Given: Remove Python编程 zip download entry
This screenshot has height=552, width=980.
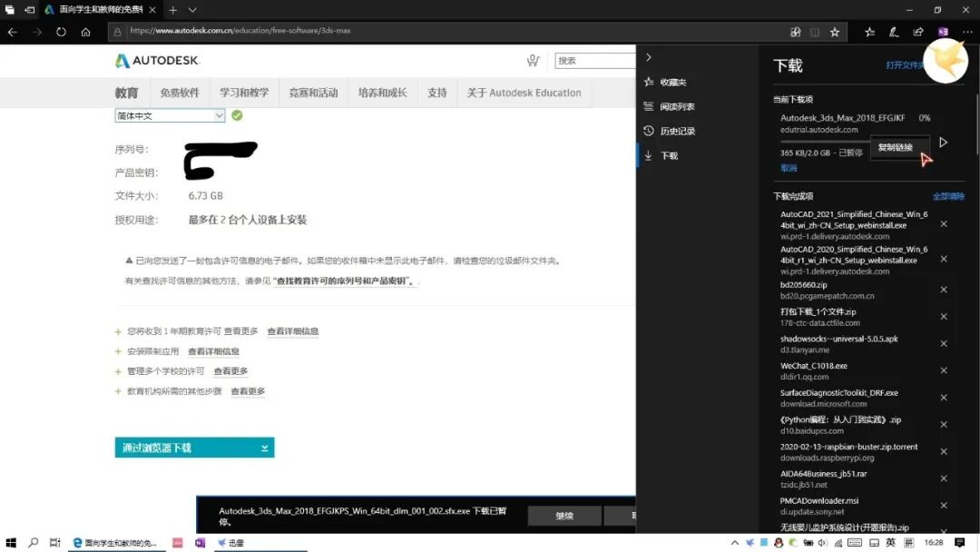Looking at the screenshot, I should pyautogui.click(x=944, y=424).
